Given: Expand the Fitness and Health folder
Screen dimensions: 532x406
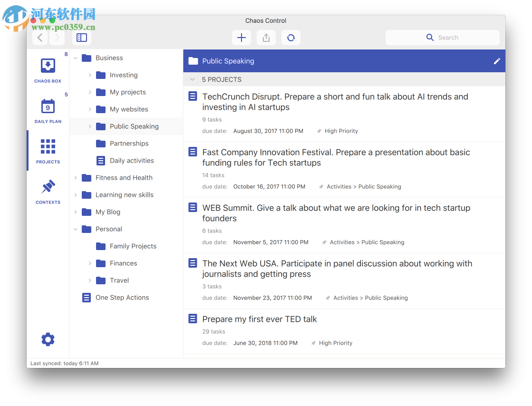Looking at the screenshot, I should [77, 177].
